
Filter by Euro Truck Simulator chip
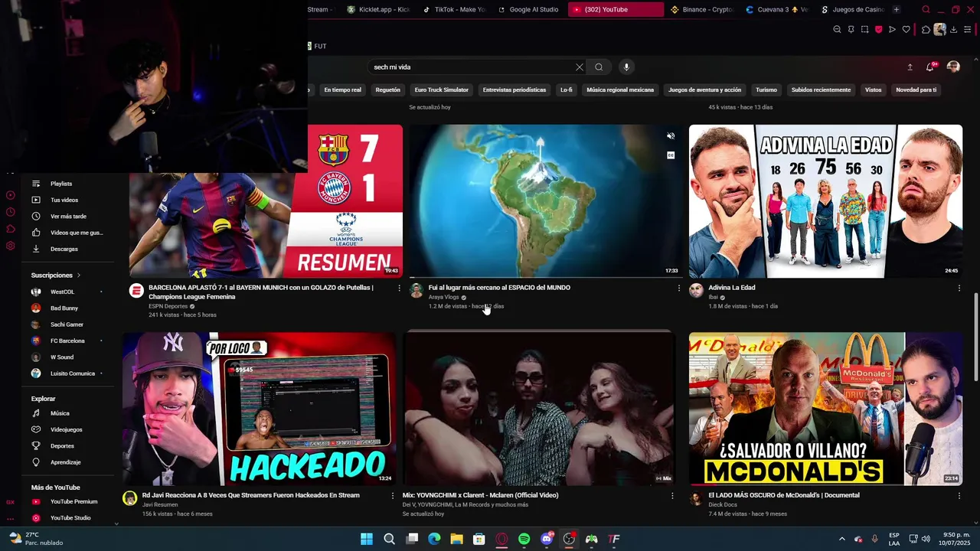(441, 90)
